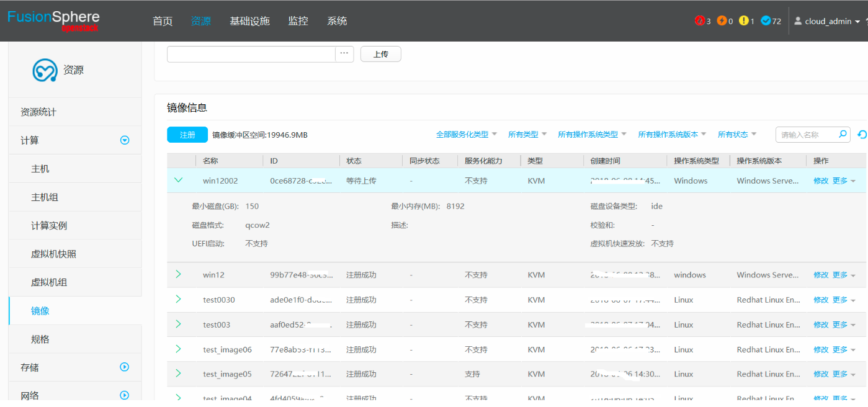
Task: Expand the 网络 sidebar section
Action: click(125, 395)
